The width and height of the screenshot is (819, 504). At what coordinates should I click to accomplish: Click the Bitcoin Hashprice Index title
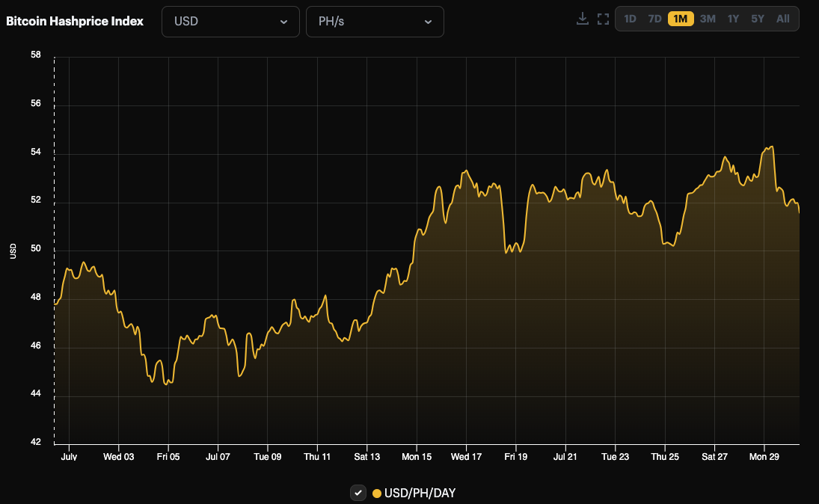[x=75, y=21]
